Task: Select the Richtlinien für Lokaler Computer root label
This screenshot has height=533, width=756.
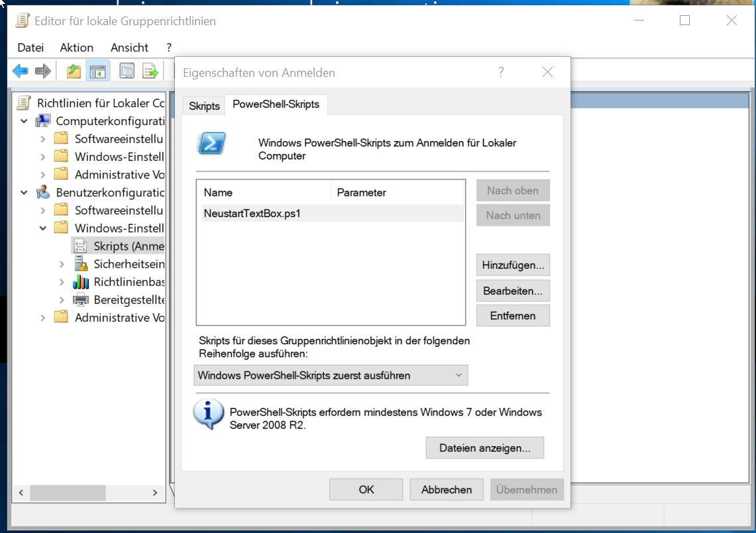Action: tap(101, 103)
